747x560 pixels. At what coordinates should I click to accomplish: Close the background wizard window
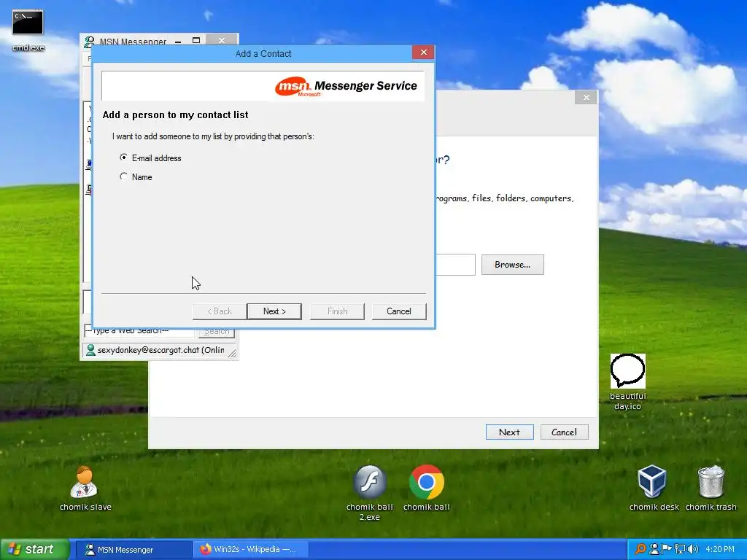tap(586, 98)
